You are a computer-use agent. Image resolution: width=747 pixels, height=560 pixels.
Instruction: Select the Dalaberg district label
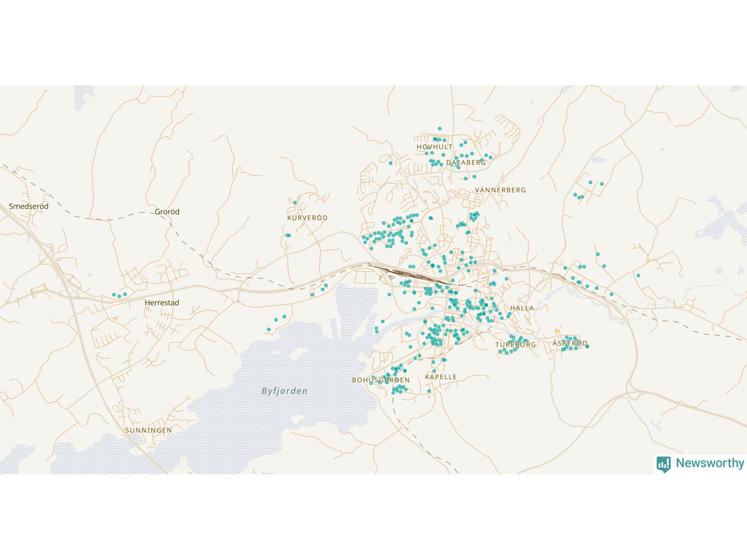tap(466, 163)
